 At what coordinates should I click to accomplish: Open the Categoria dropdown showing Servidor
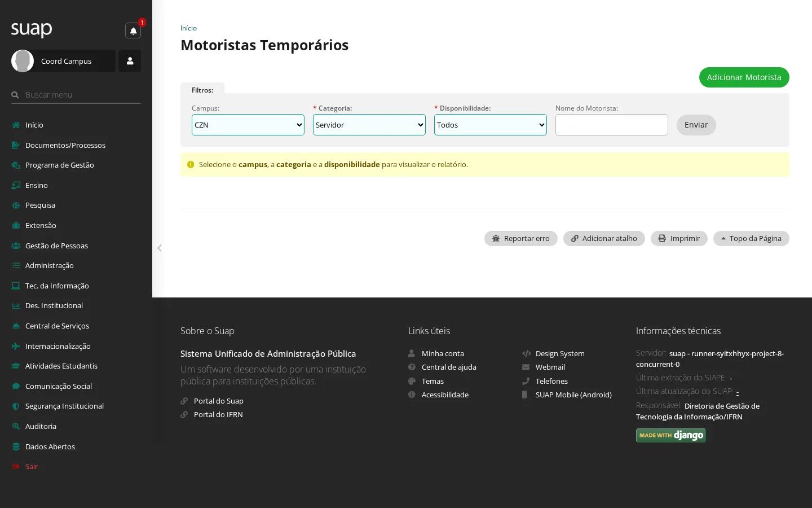click(369, 125)
